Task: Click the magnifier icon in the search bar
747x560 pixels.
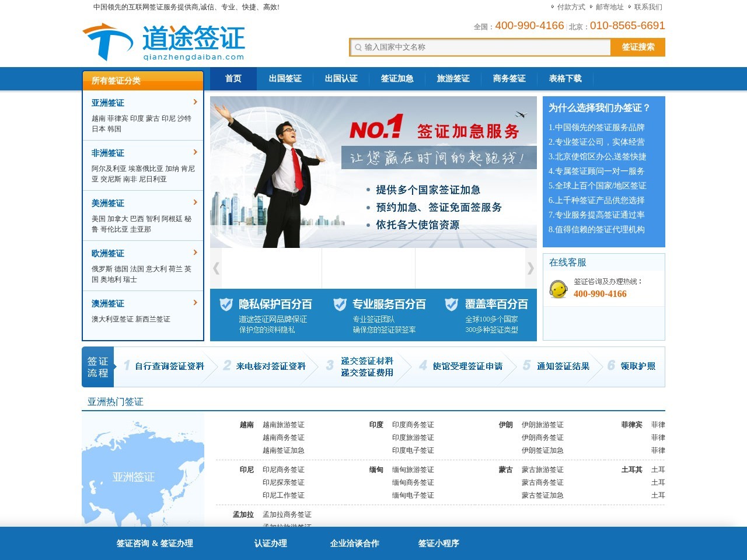Action: [358, 47]
